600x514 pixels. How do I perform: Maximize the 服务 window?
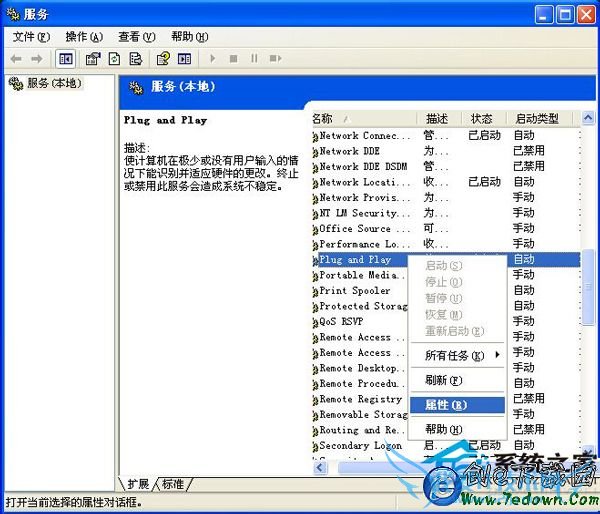(565, 15)
